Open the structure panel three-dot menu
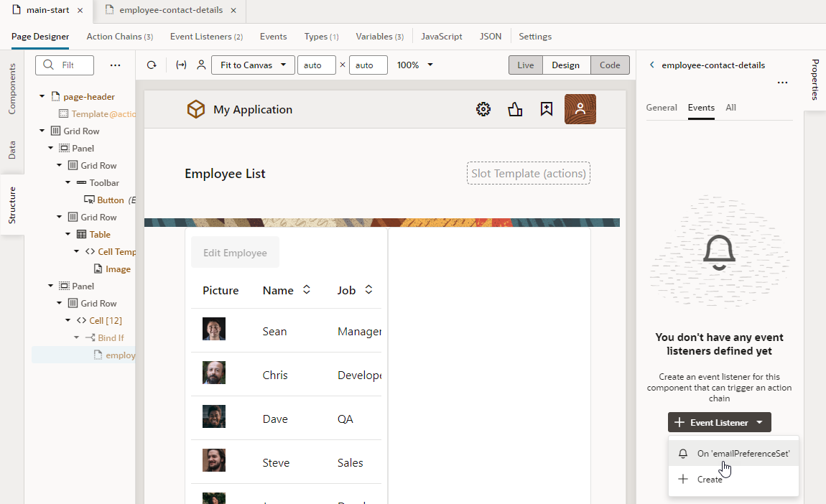 tap(116, 65)
